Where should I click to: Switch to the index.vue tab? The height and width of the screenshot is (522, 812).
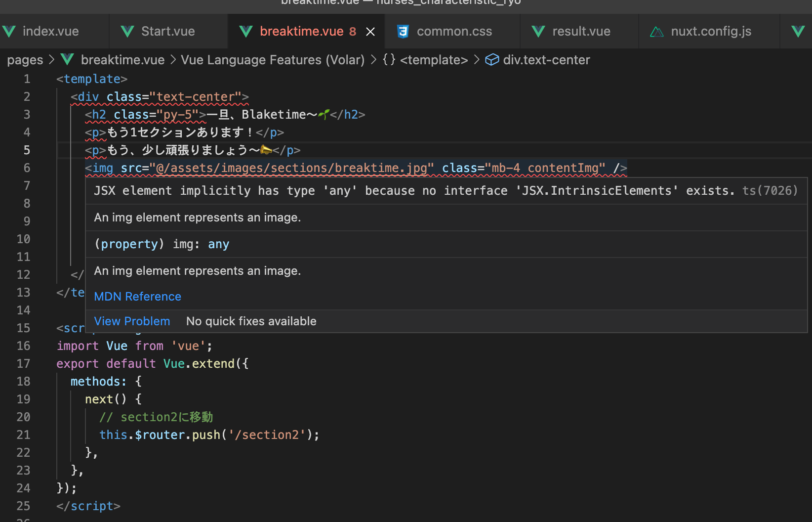point(50,32)
